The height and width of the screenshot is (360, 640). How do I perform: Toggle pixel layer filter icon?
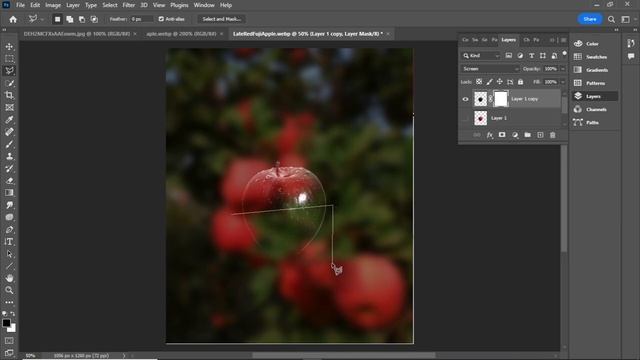point(509,56)
